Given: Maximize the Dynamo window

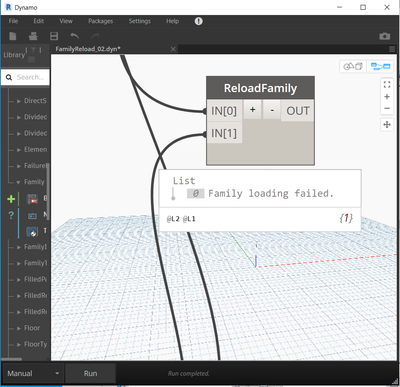Looking at the screenshot, I should pyautogui.click(x=363, y=7).
